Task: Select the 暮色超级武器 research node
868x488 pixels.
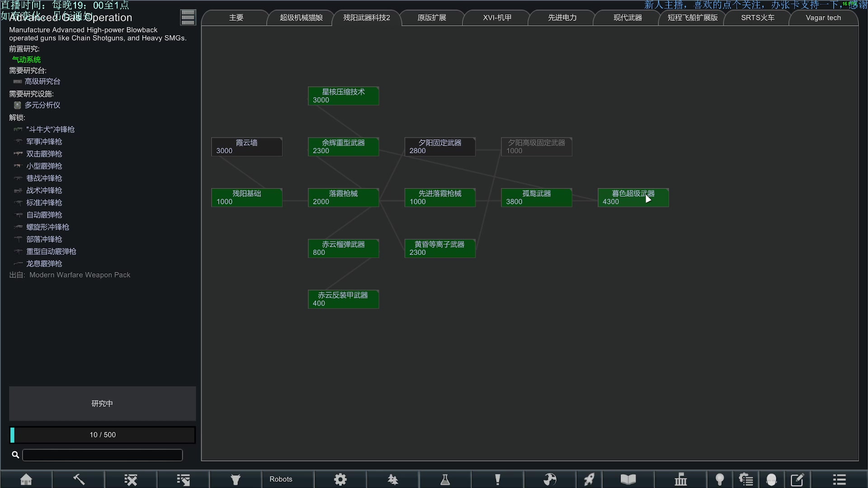Action: tap(633, 197)
